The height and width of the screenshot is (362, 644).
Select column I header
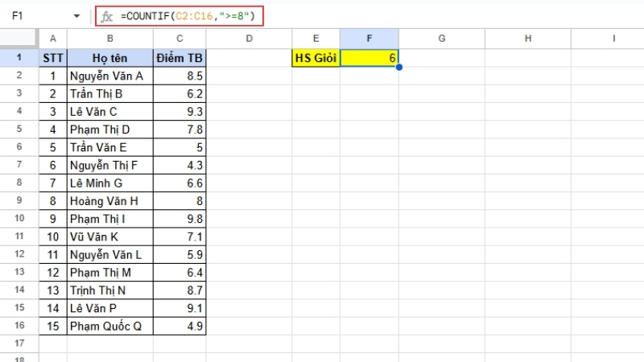coord(613,39)
